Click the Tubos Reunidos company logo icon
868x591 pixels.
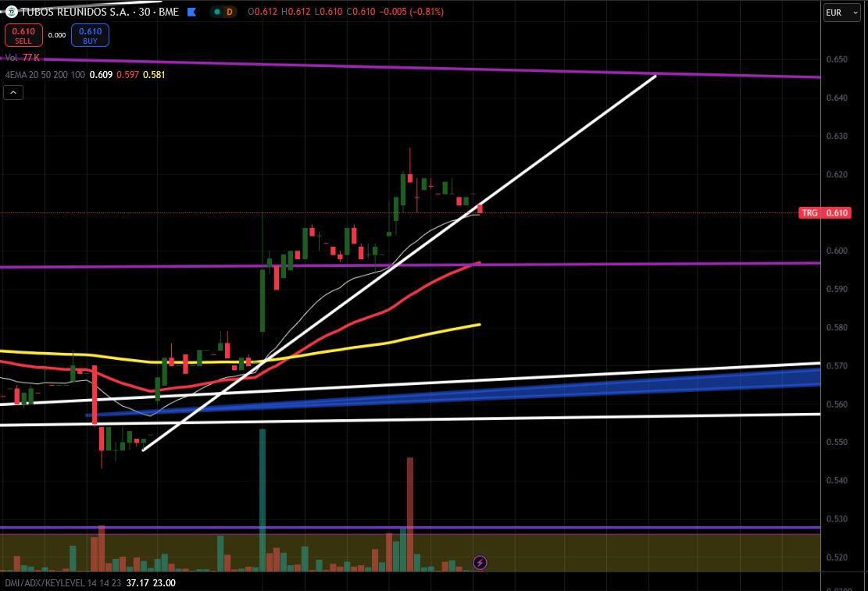[x=11, y=12]
